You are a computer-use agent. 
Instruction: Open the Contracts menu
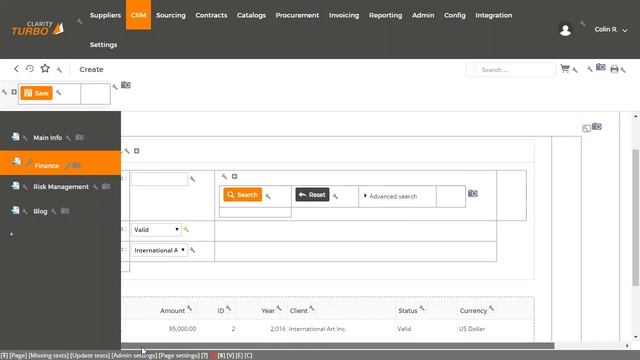click(211, 15)
